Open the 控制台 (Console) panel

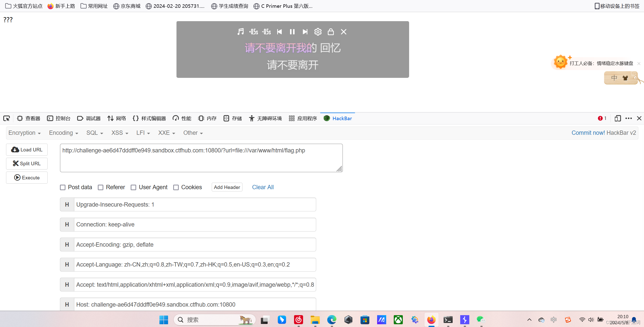tap(59, 118)
